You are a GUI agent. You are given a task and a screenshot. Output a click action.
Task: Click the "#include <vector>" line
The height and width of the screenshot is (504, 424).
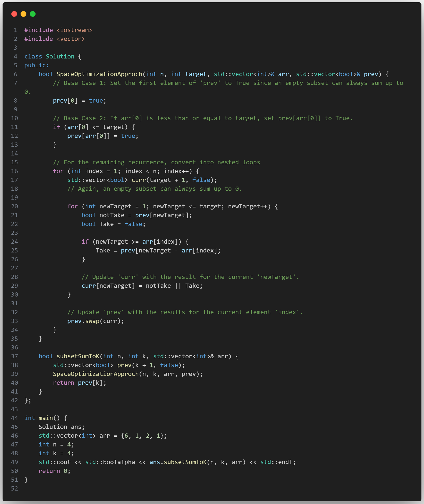[55, 39]
